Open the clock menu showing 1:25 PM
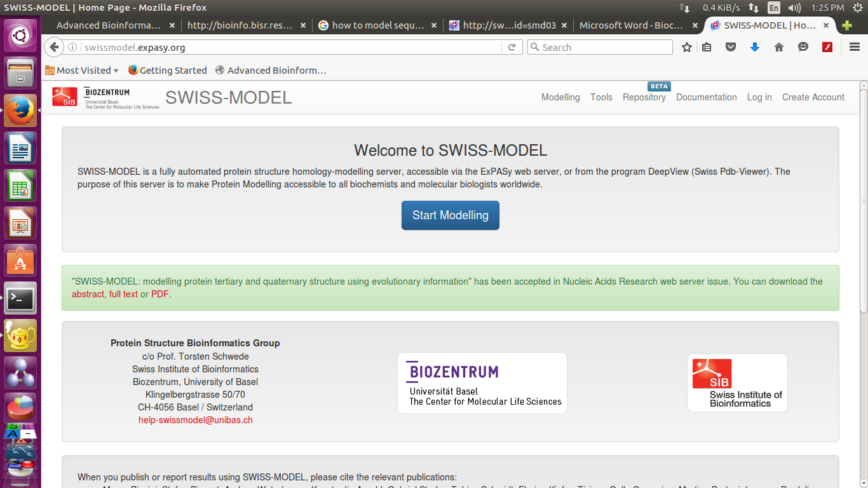 (x=828, y=8)
